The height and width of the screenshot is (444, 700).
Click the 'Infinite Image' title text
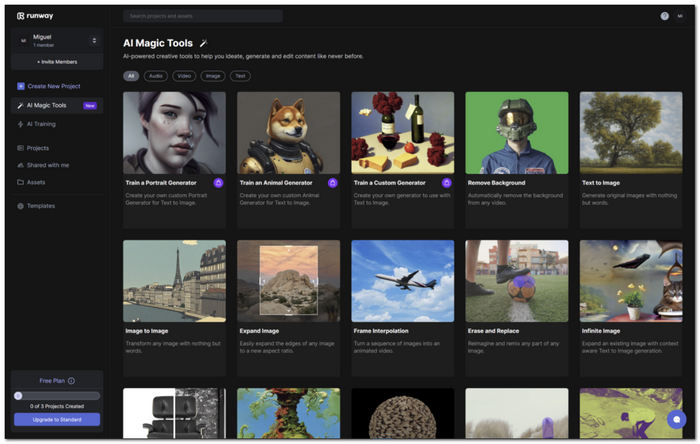click(x=601, y=331)
